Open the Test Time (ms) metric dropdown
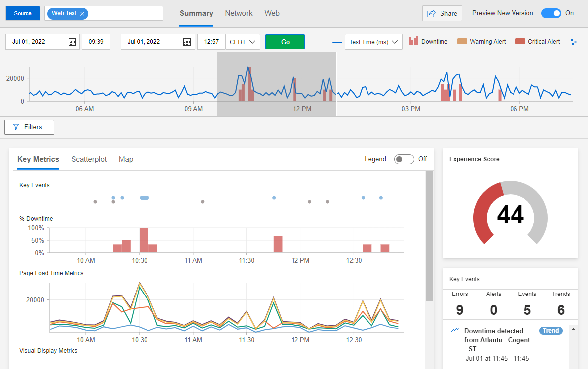 tap(373, 42)
